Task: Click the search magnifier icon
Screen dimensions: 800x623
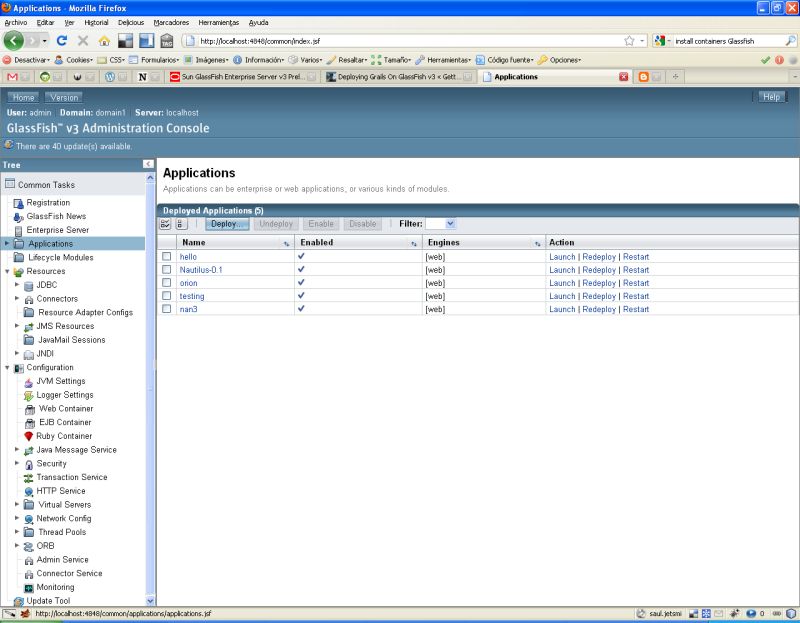Action: [790, 41]
